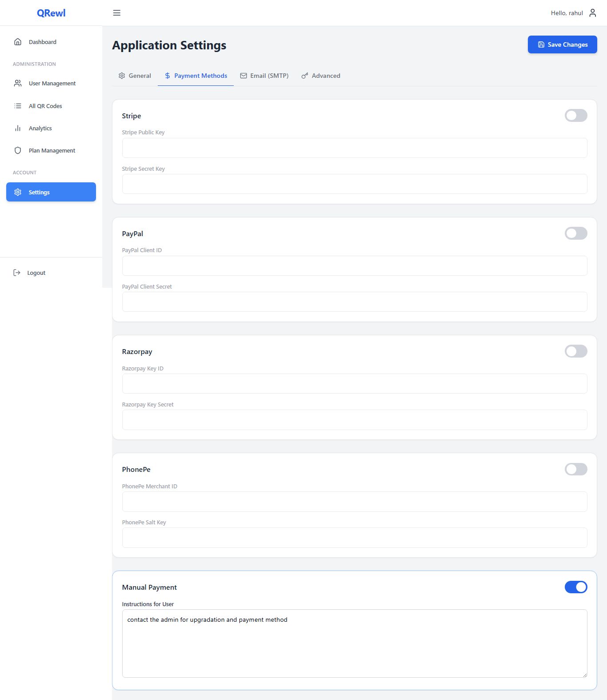607x700 pixels.
Task: Switch to the General tab
Action: click(135, 76)
